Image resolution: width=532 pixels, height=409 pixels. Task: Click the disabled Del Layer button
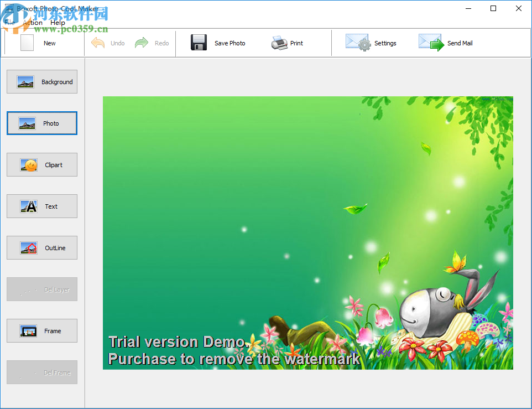(x=42, y=289)
